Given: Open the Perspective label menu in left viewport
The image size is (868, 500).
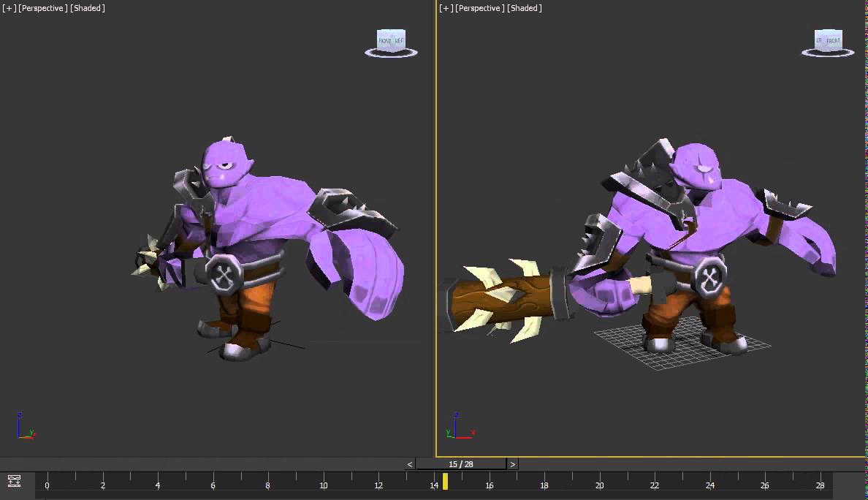Looking at the screenshot, I should 43,8.
